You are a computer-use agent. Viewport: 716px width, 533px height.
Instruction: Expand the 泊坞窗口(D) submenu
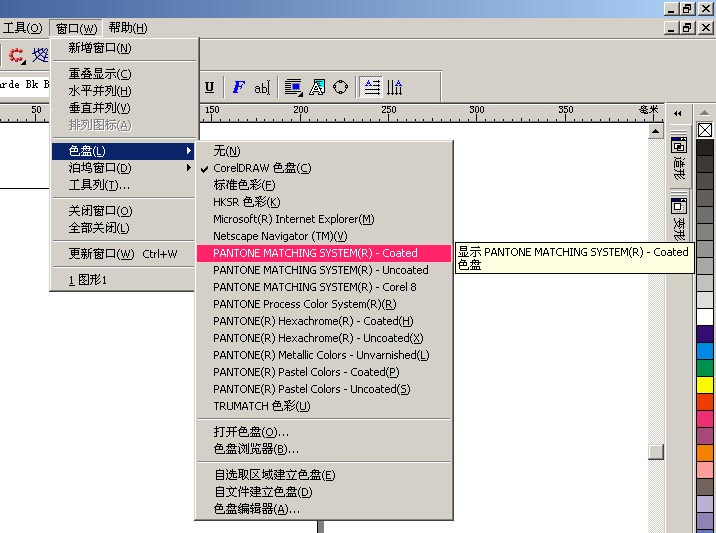pyautogui.click(x=123, y=168)
